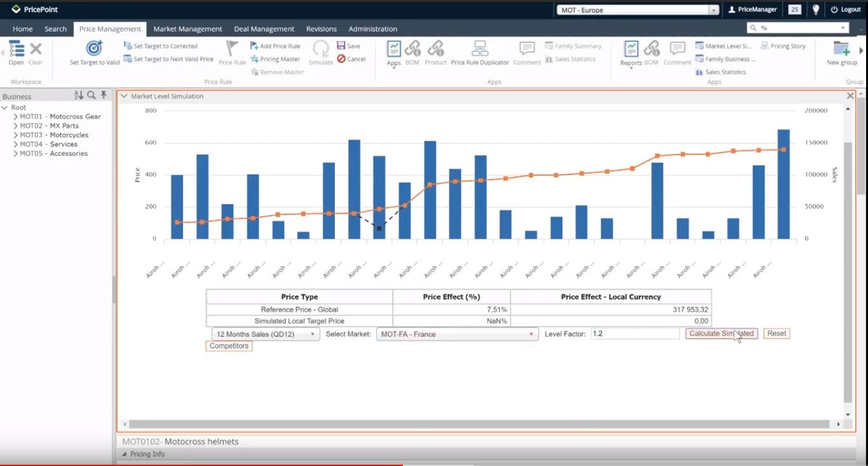Switch to the Market Management tab
This screenshot has height=466, width=868.
pyautogui.click(x=187, y=29)
